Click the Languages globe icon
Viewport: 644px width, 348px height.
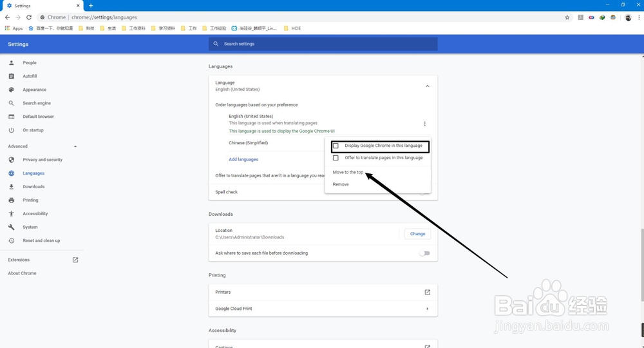[x=12, y=173]
